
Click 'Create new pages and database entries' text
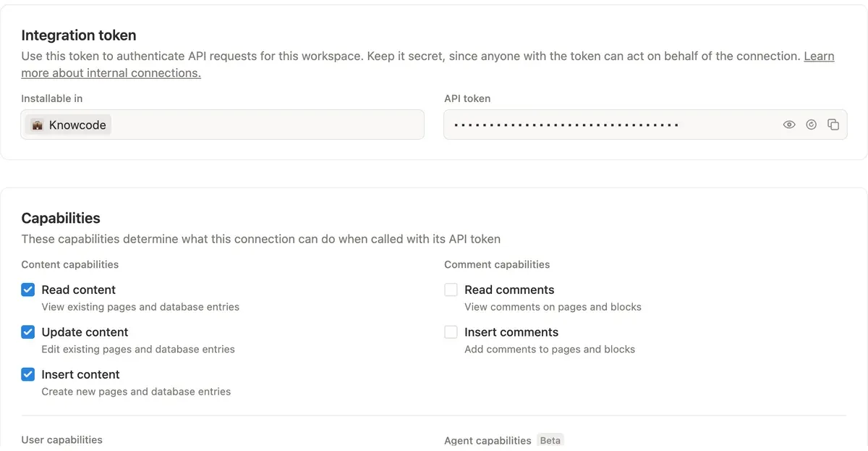[x=136, y=392]
